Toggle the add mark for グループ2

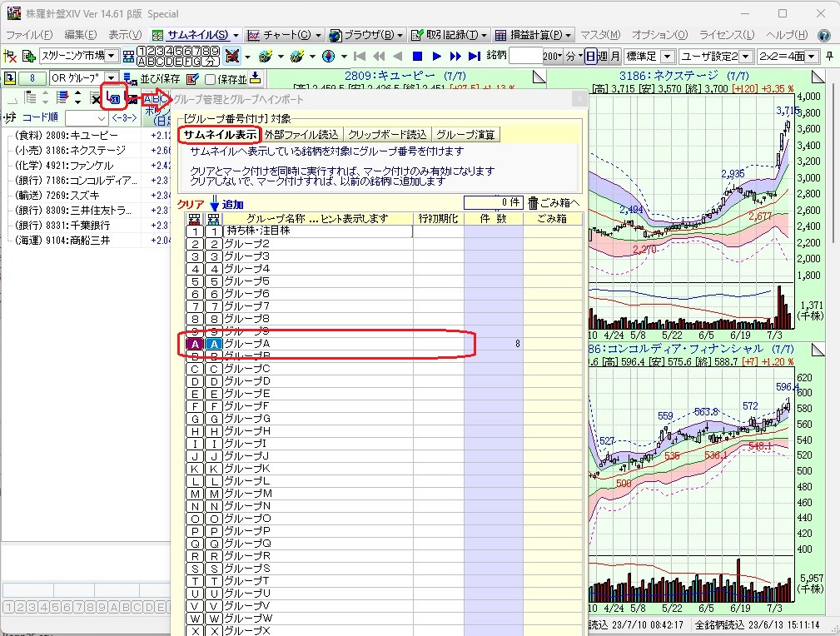click(214, 244)
